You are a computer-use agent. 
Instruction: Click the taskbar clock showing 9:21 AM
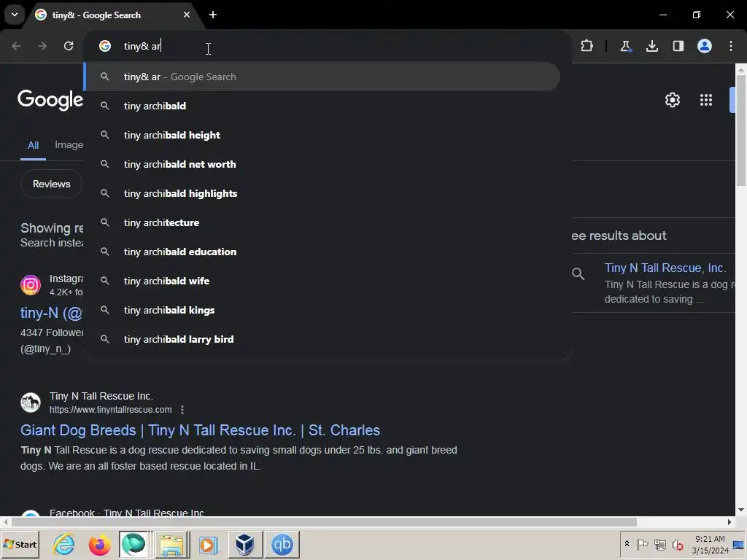coord(710,544)
